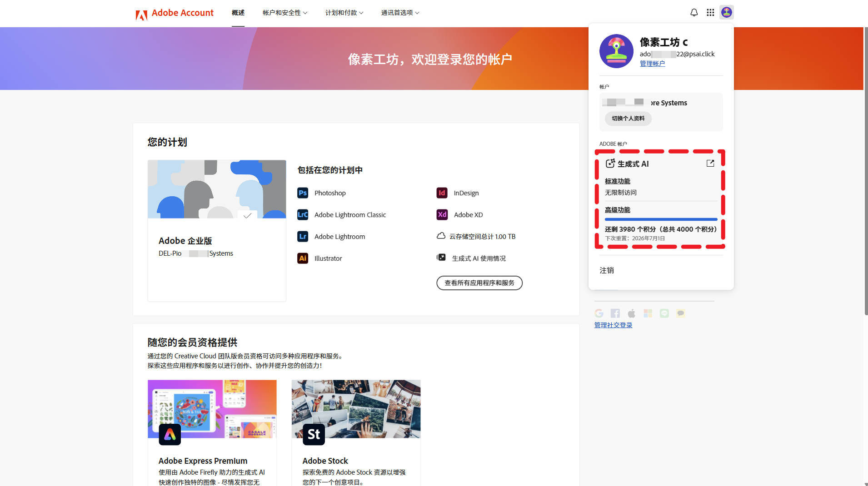
Task: Click 注销 to sign out
Action: tap(607, 270)
